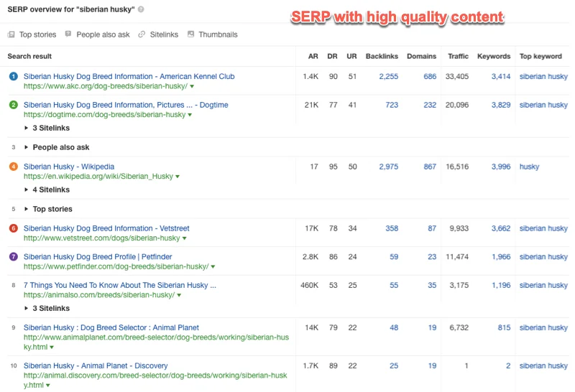575x392 pixels.
Task: Open dropdown arrow next to akc.org URL
Action: (x=192, y=86)
